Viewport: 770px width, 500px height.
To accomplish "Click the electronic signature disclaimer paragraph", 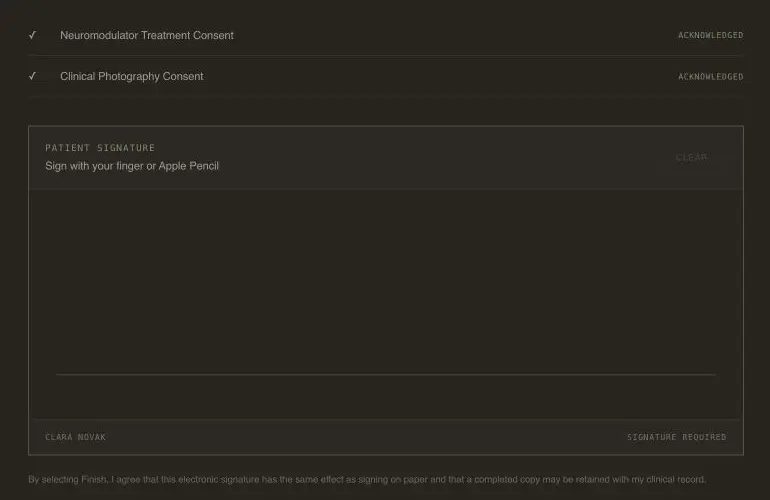I will [x=367, y=479].
